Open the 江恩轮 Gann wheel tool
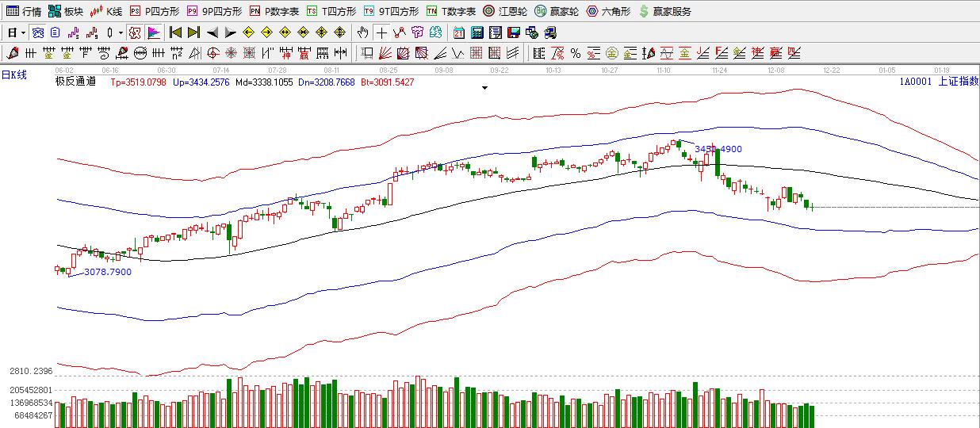The image size is (980, 428). pos(505,11)
